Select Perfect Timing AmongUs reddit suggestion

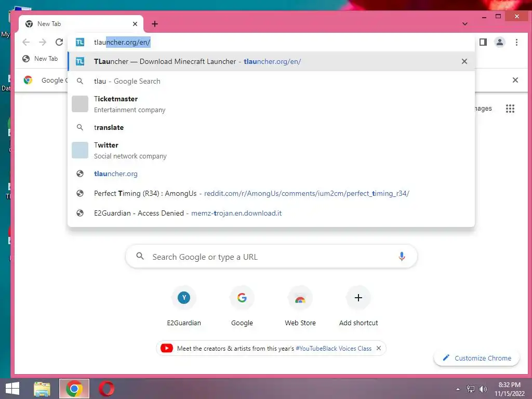[271, 193]
